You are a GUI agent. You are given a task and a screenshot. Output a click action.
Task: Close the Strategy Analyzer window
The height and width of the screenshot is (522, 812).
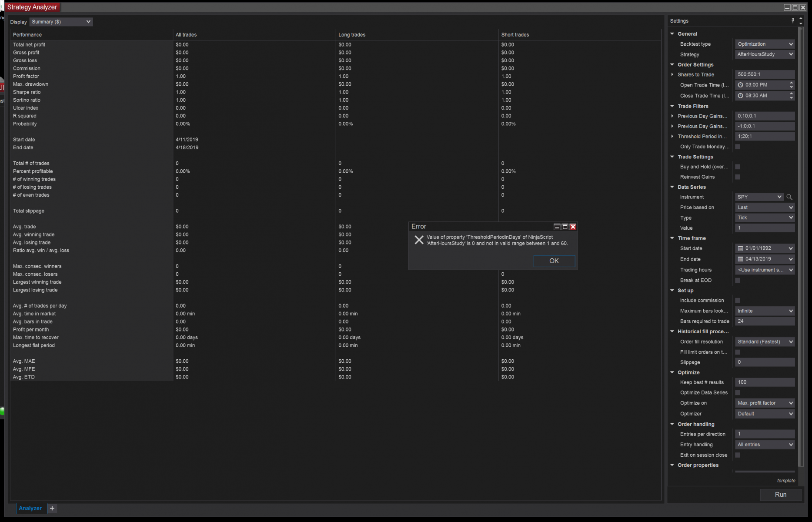[803, 7]
